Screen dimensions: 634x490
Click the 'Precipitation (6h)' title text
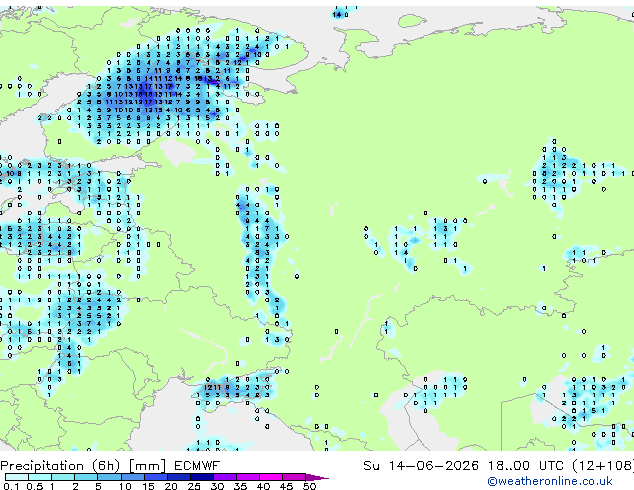pyautogui.click(x=61, y=466)
